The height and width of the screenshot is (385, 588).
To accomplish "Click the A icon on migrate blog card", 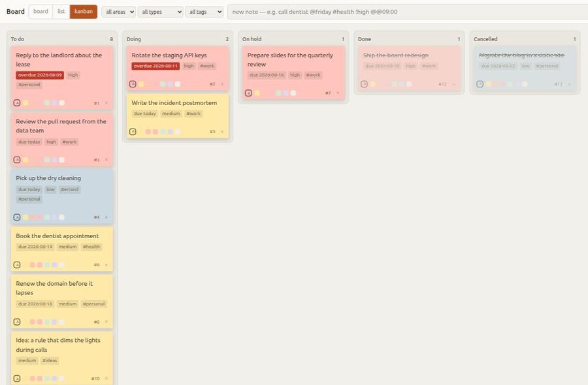I will [480, 84].
